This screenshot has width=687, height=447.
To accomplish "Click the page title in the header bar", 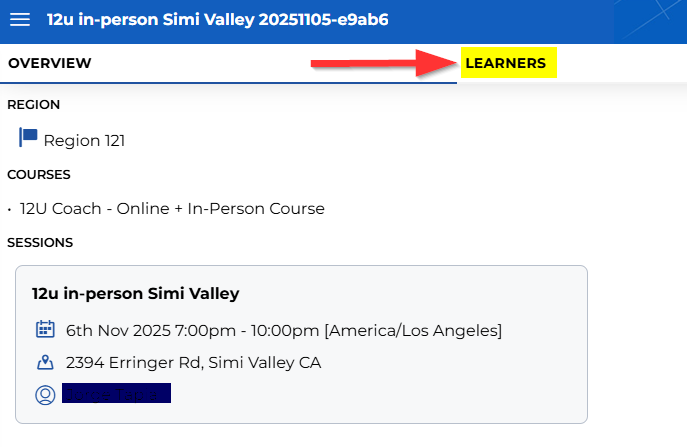I will tap(217, 20).
